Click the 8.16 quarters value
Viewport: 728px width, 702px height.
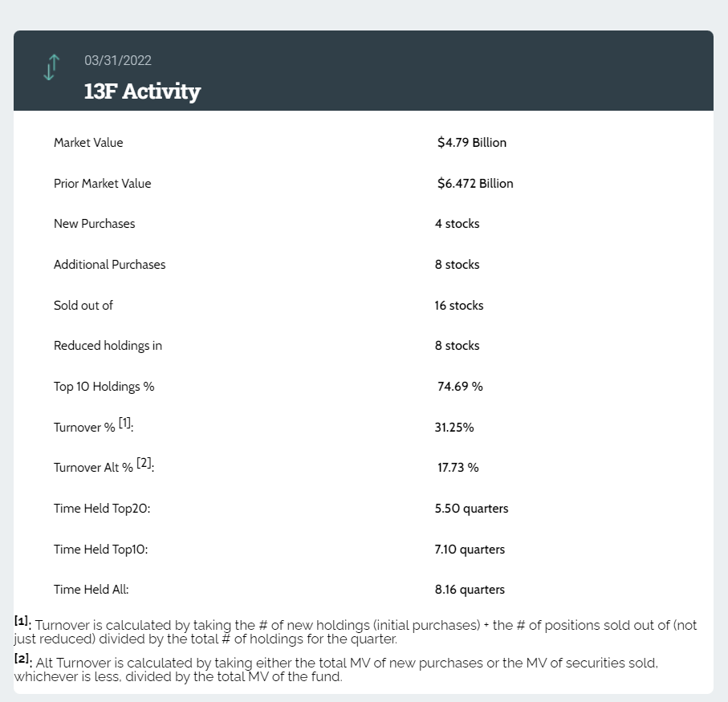[x=470, y=590]
